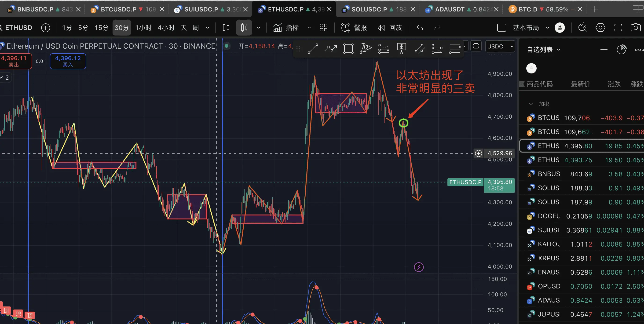Select the long position price tool

[402, 48]
